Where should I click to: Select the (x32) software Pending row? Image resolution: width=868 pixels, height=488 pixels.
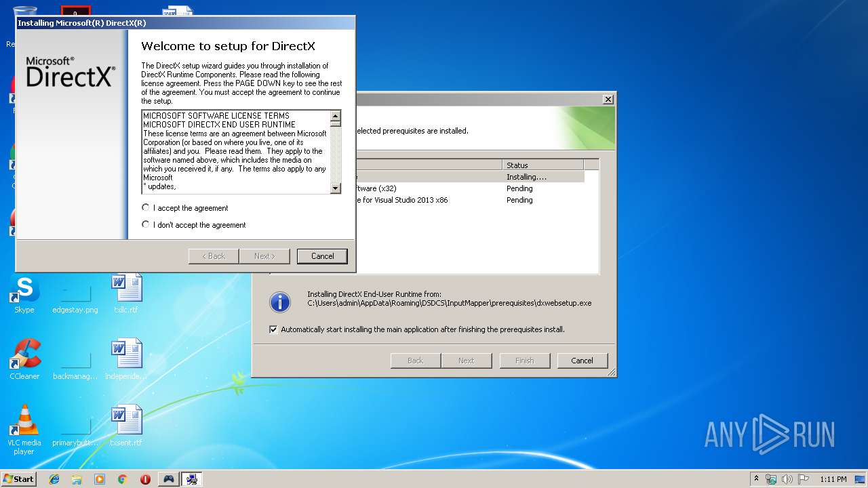469,188
